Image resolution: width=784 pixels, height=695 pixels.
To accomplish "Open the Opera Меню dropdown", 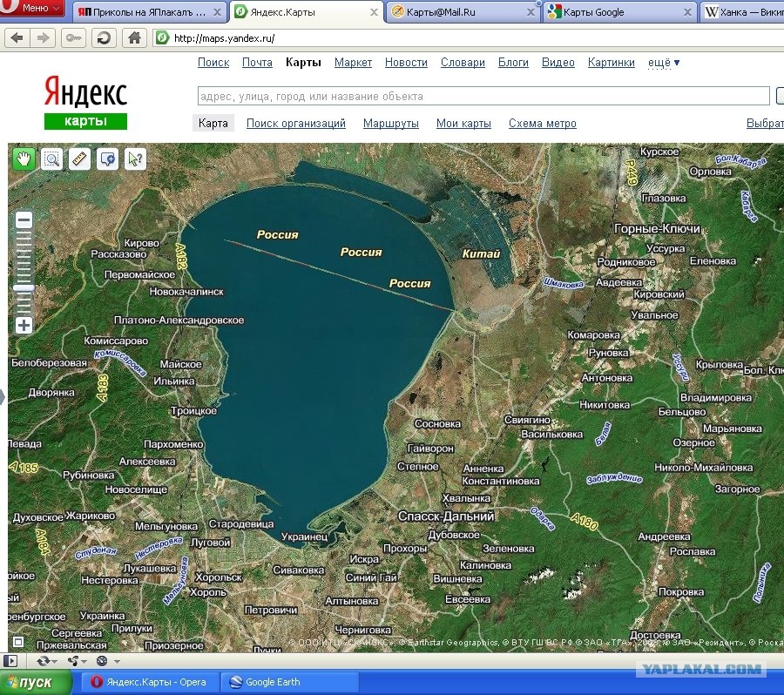I will pos(32,8).
